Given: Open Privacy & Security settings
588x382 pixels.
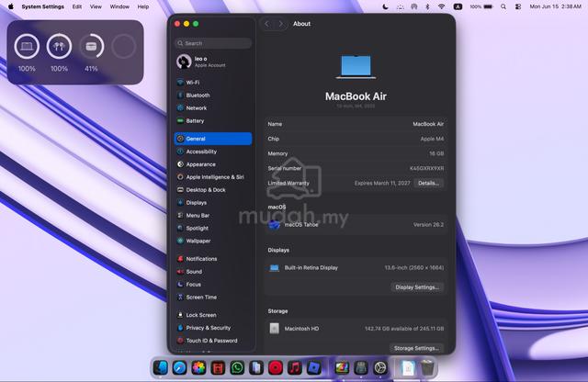Looking at the screenshot, I should pos(212,328).
